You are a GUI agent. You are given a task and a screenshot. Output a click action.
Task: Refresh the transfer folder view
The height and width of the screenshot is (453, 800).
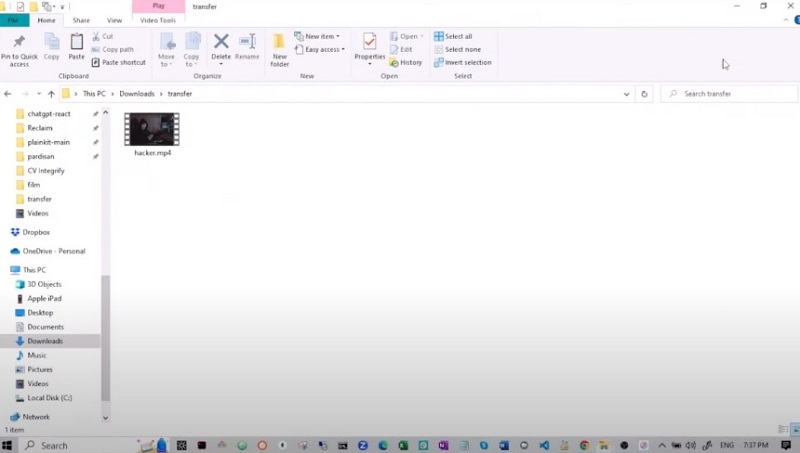[x=644, y=94]
